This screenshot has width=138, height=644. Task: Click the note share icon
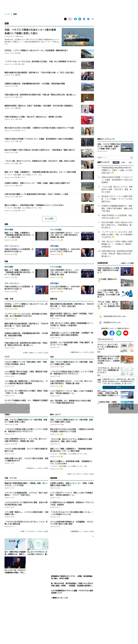(x=92, y=19)
